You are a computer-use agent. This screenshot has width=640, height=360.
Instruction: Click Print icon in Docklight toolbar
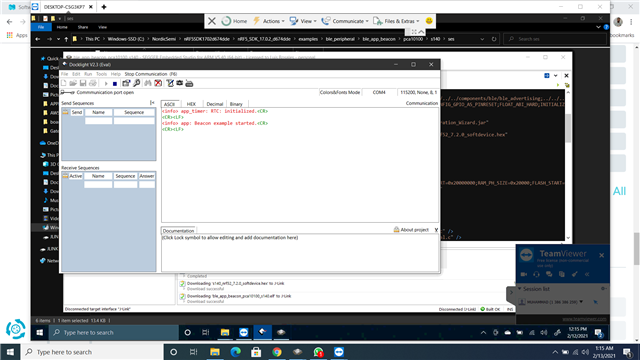click(x=93, y=83)
